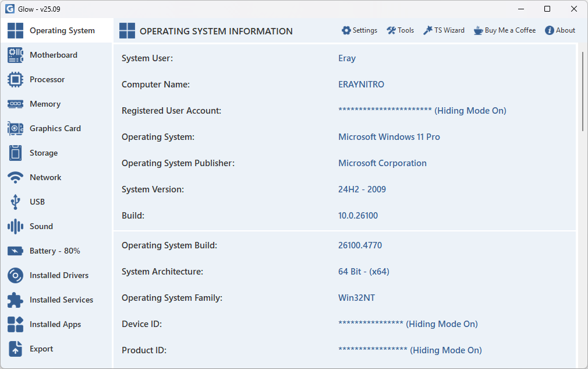Open Settings from the top toolbar
The height and width of the screenshot is (369, 588).
click(359, 30)
